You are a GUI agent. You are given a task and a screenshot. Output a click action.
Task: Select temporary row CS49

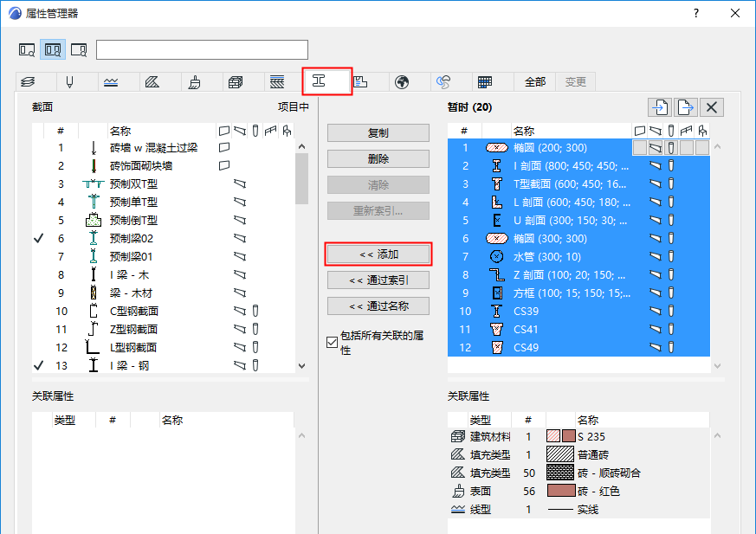coord(578,347)
